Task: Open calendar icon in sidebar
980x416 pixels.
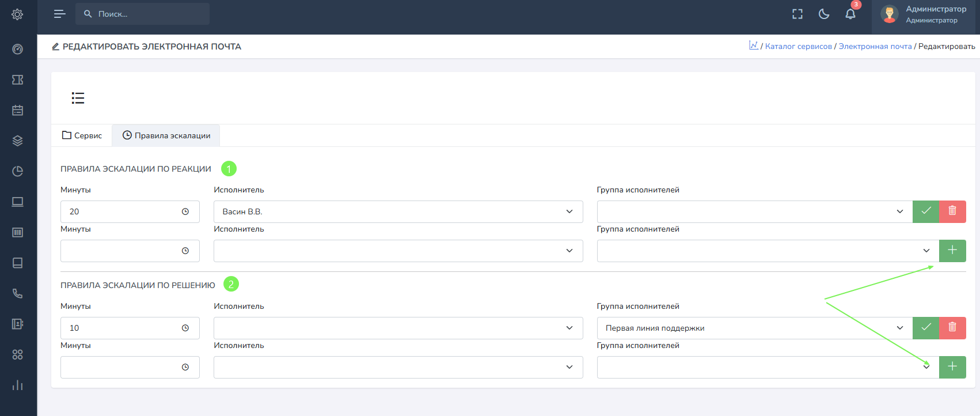Action: (x=17, y=110)
